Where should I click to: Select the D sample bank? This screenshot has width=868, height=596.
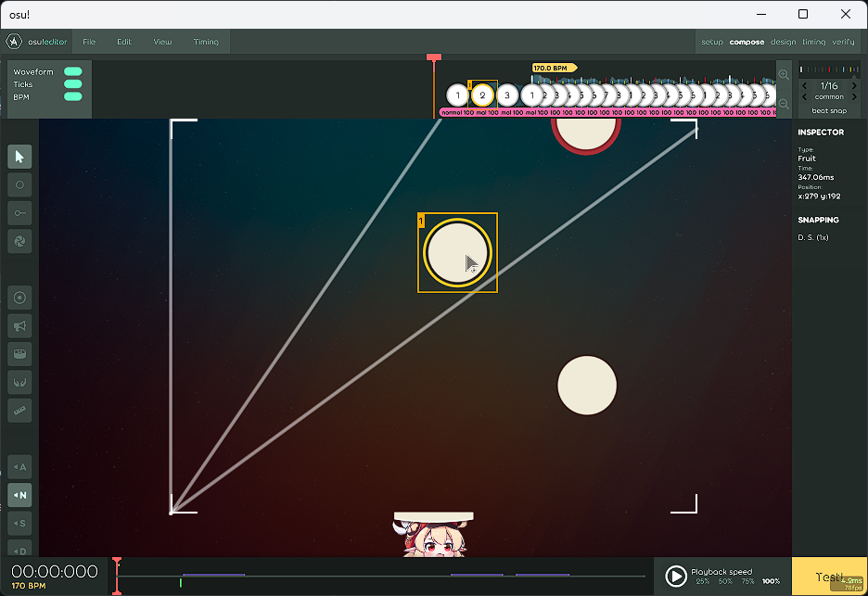click(x=19, y=550)
